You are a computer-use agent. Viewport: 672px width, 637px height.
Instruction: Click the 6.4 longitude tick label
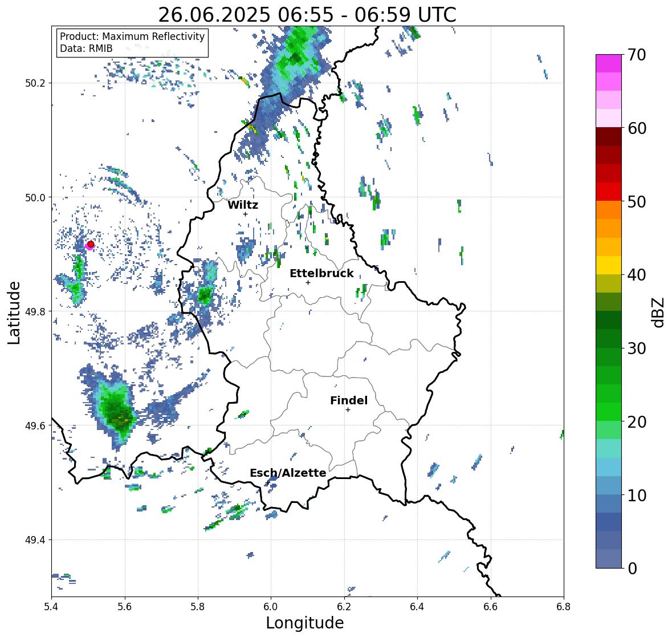click(x=417, y=606)
